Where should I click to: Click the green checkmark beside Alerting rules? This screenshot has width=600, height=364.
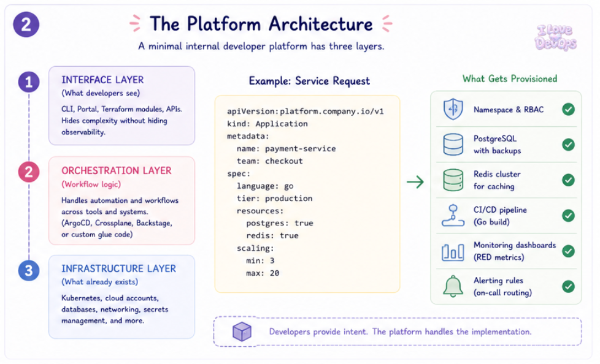568,286
